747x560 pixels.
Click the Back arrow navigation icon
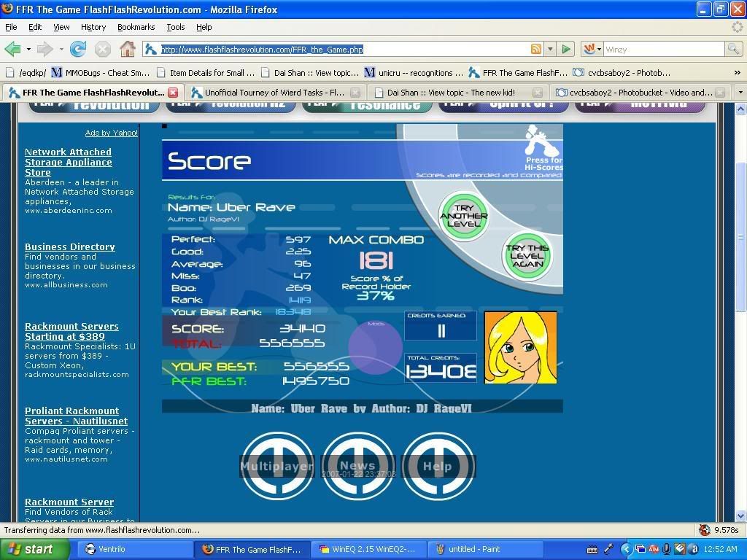tap(12, 50)
